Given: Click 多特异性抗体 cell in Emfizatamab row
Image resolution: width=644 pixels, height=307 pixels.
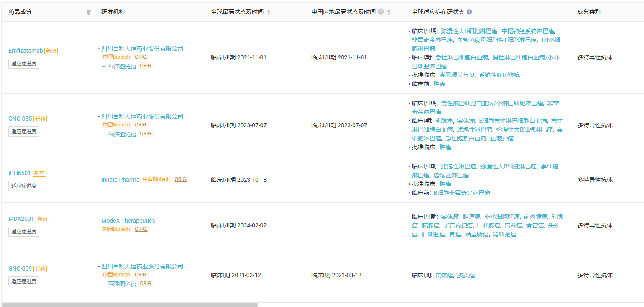Looking at the screenshot, I should click(595, 57).
